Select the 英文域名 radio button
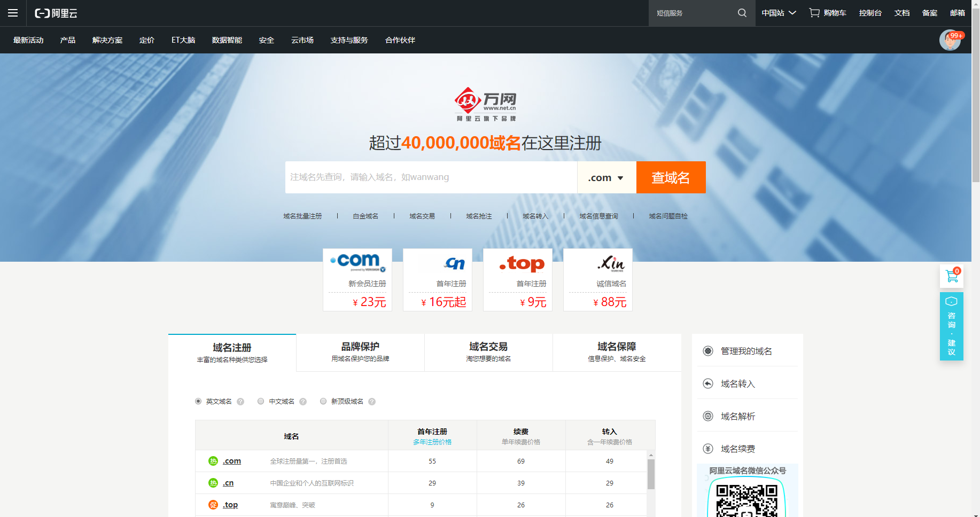Image resolution: width=980 pixels, height=517 pixels. click(x=198, y=401)
